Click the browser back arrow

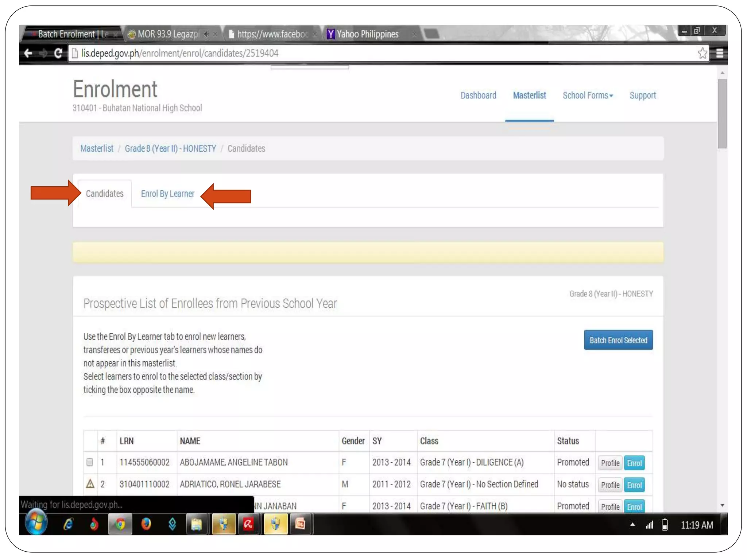tap(28, 53)
